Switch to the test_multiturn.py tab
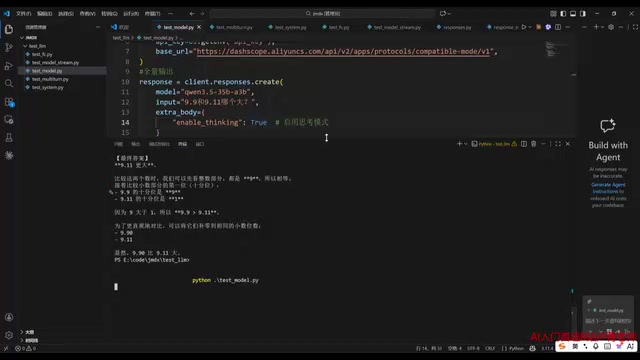The width and height of the screenshot is (640, 360). coord(234,27)
